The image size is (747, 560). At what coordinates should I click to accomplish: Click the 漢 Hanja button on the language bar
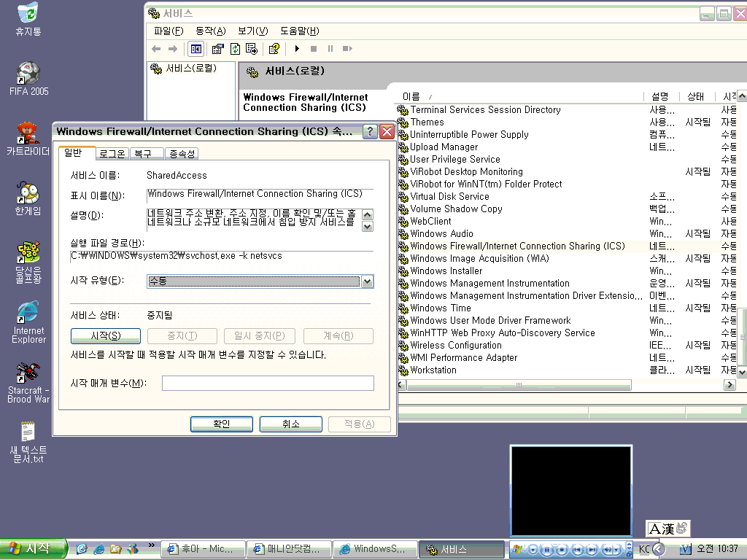(668, 529)
